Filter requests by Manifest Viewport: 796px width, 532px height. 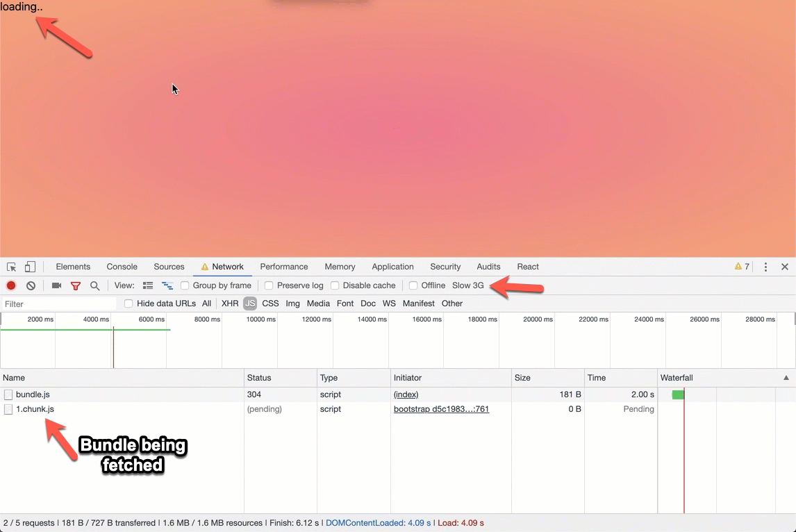(418, 304)
